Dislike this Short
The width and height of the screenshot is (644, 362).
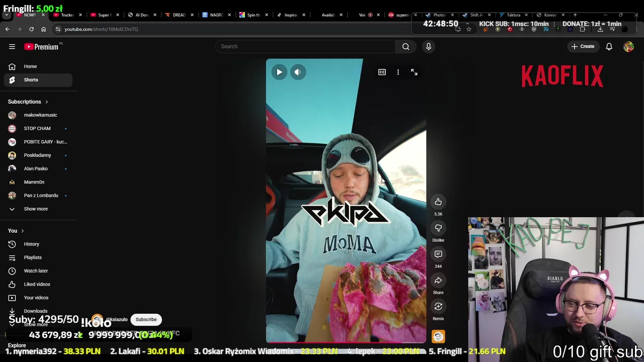[x=438, y=228]
